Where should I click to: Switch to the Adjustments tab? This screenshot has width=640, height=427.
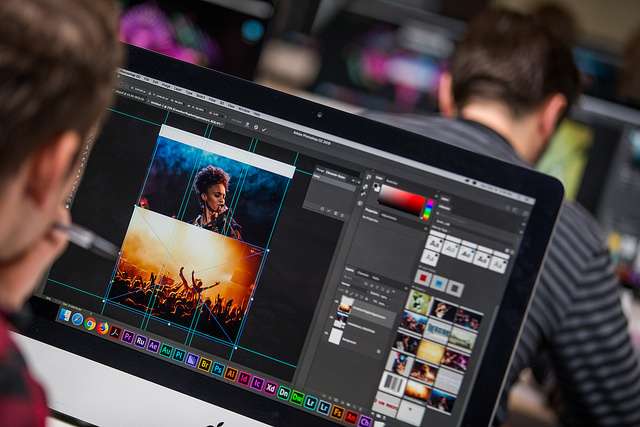pyautogui.click(x=389, y=217)
